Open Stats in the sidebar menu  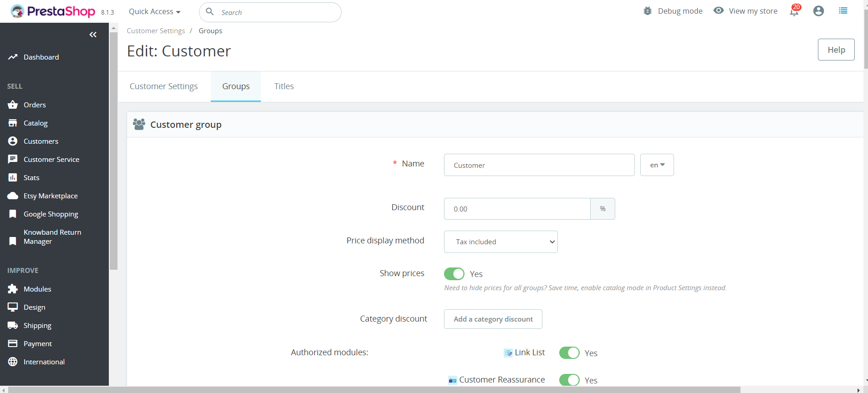pos(31,177)
